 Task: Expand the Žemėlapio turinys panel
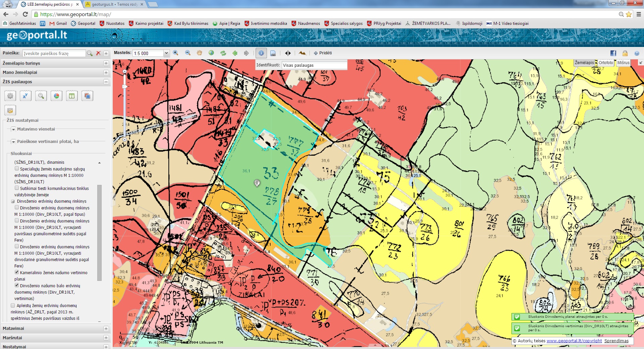coord(106,63)
